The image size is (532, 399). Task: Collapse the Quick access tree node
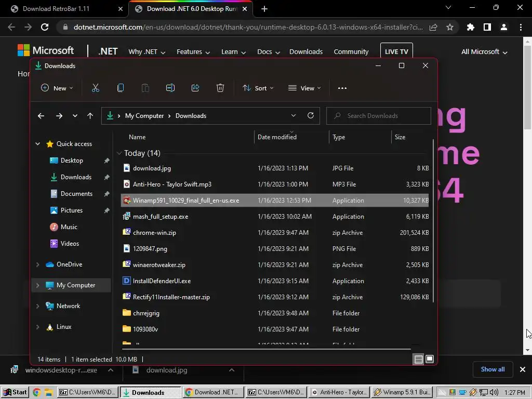[37, 144]
